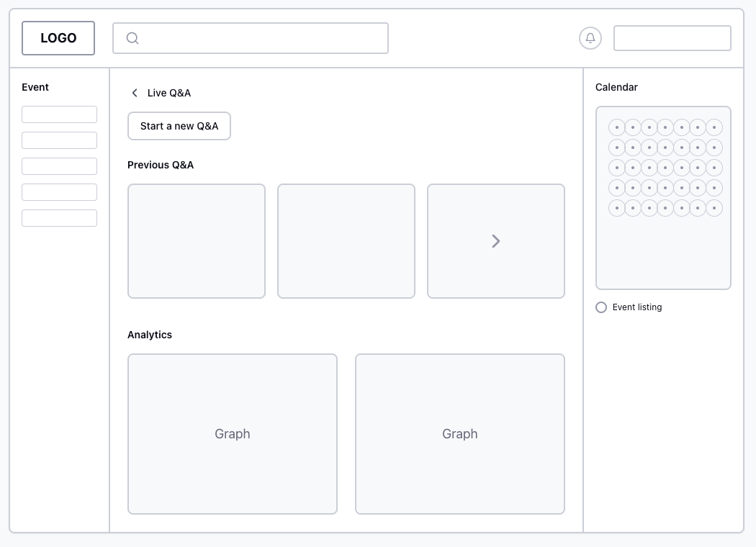Click the notification bell icon

590,38
